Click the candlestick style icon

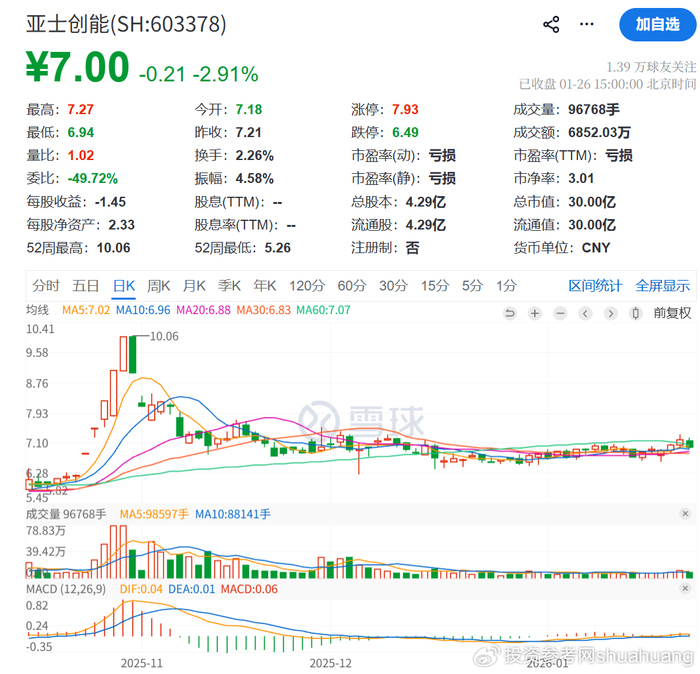636,313
